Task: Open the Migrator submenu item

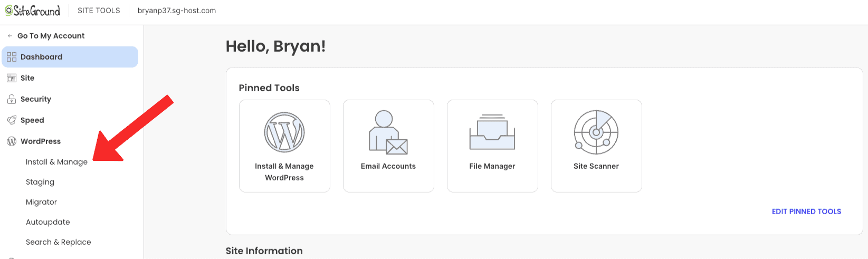Action: (x=41, y=202)
